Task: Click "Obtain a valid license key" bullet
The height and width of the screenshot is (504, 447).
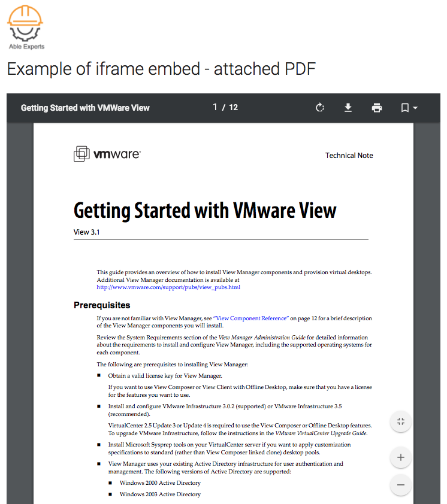Action: [165, 376]
